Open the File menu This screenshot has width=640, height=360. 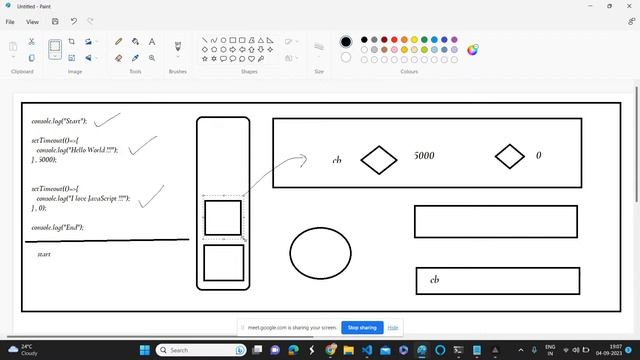(10, 22)
